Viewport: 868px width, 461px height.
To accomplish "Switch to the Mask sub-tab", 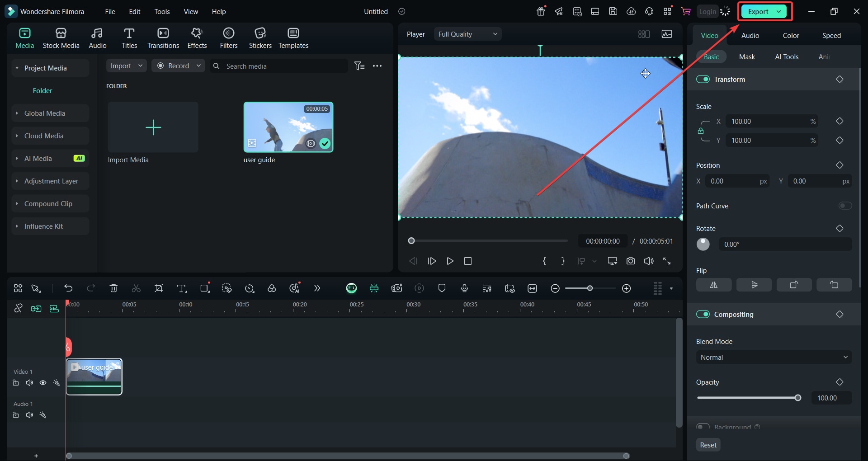I will coord(747,56).
